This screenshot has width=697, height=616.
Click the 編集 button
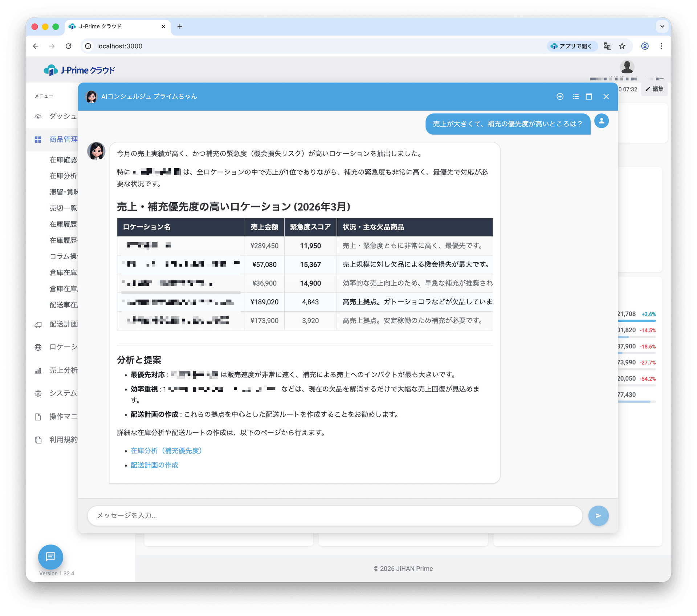click(654, 89)
